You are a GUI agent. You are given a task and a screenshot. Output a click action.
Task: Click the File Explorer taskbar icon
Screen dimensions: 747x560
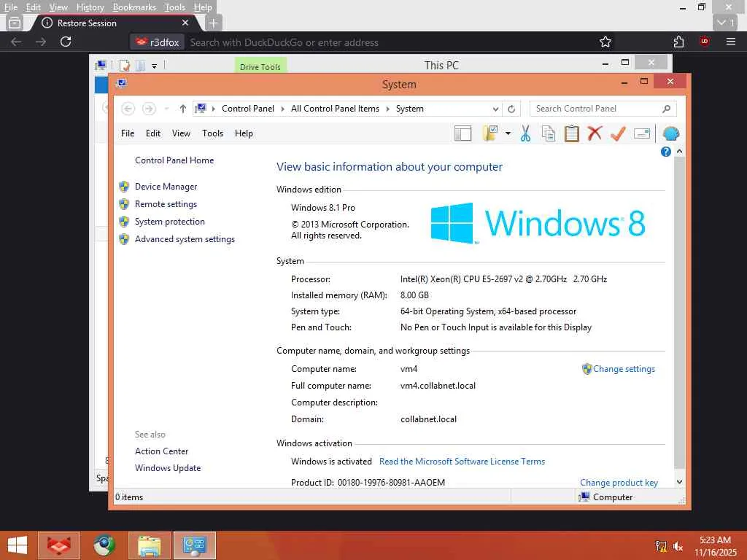pyautogui.click(x=149, y=545)
